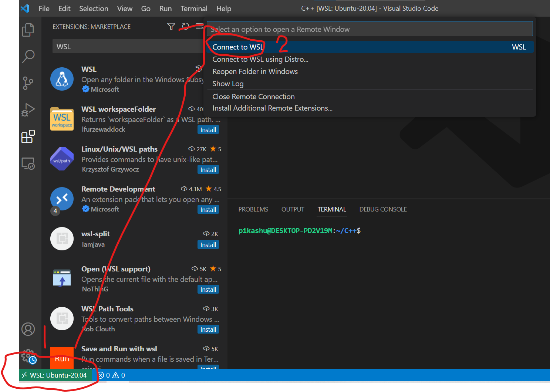Viewport: 550px width, 392px height.
Task: Choose Show Log option
Action: point(370,84)
